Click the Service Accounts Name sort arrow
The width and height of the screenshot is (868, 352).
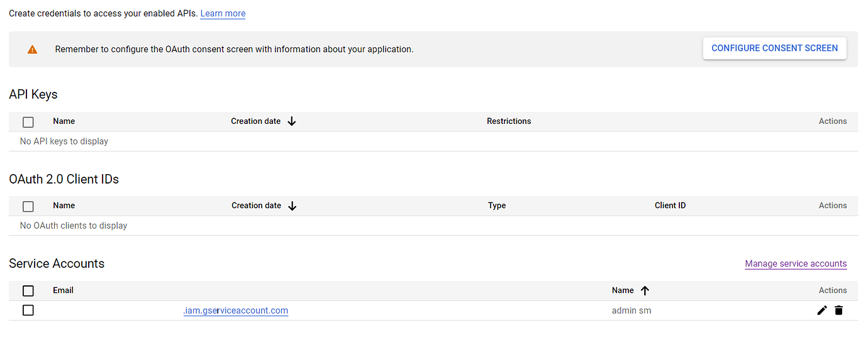point(645,290)
